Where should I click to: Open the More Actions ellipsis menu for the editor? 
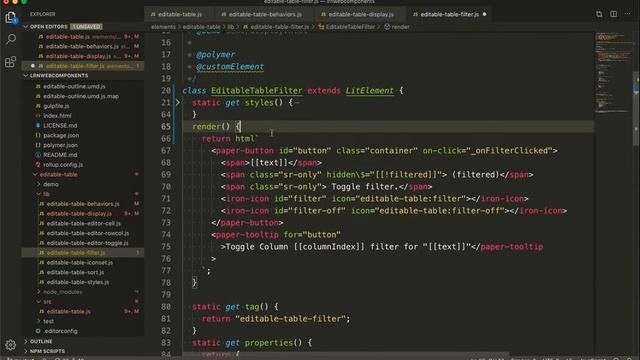coord(628,14)
